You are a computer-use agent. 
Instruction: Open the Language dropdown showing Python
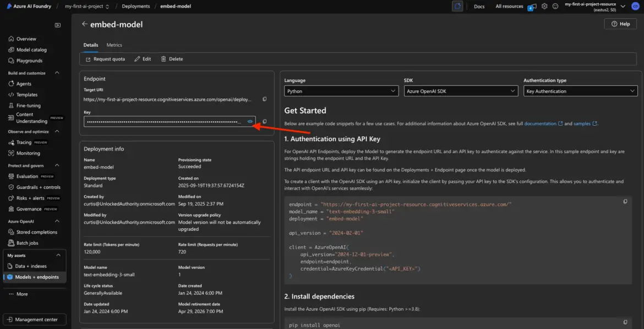341,91
